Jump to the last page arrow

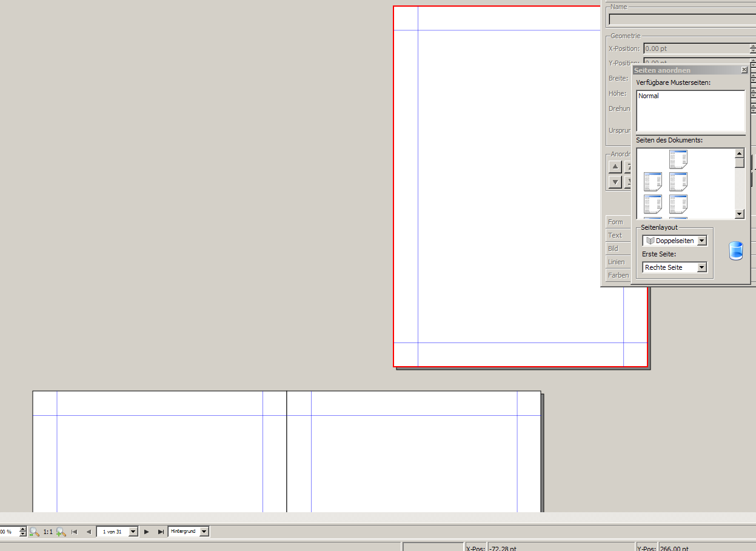[161, 532]
